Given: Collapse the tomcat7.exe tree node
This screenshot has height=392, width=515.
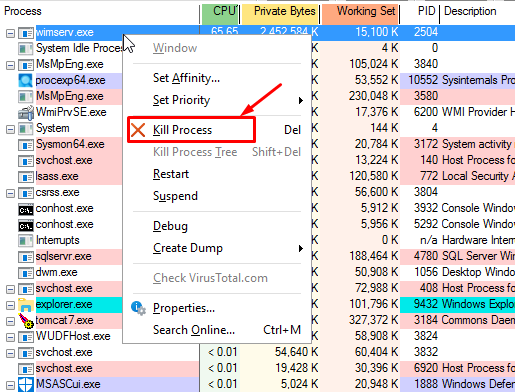Looking at the screenshot, I should tap(10, 321).
